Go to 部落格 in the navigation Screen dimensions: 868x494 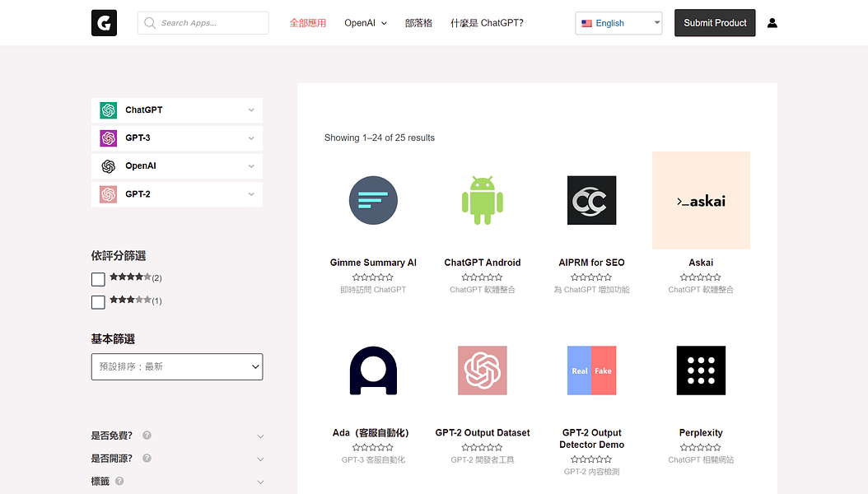[418, 23]
